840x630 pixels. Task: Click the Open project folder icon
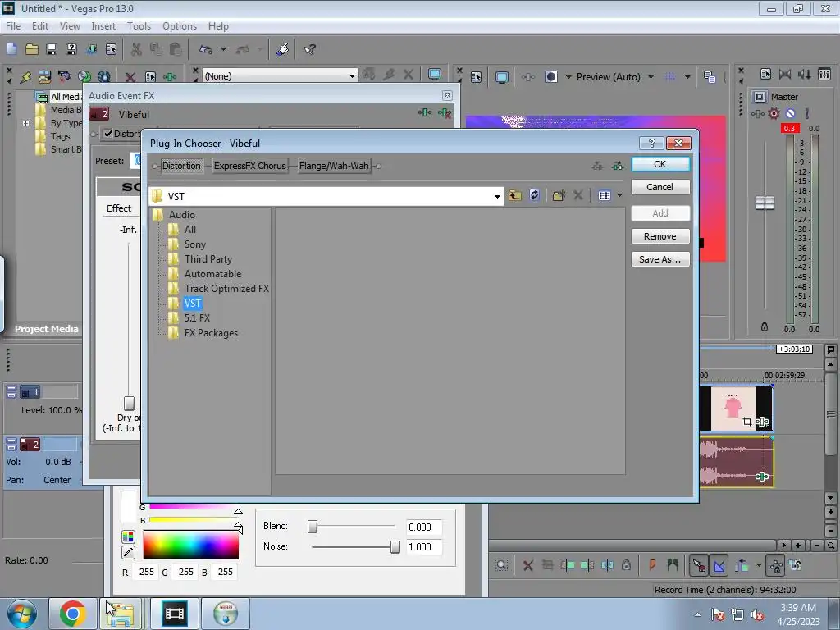tap(32, 49)
